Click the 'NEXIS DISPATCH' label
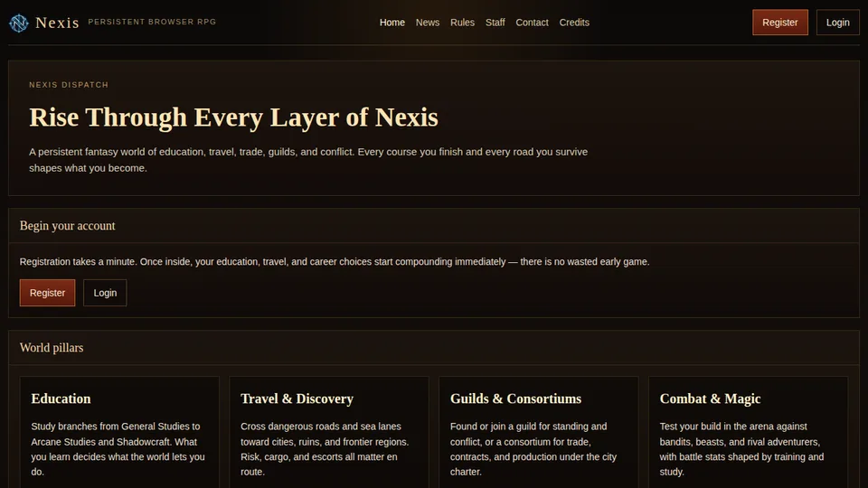The image size is (868, 488). click(x=69, y=85)
